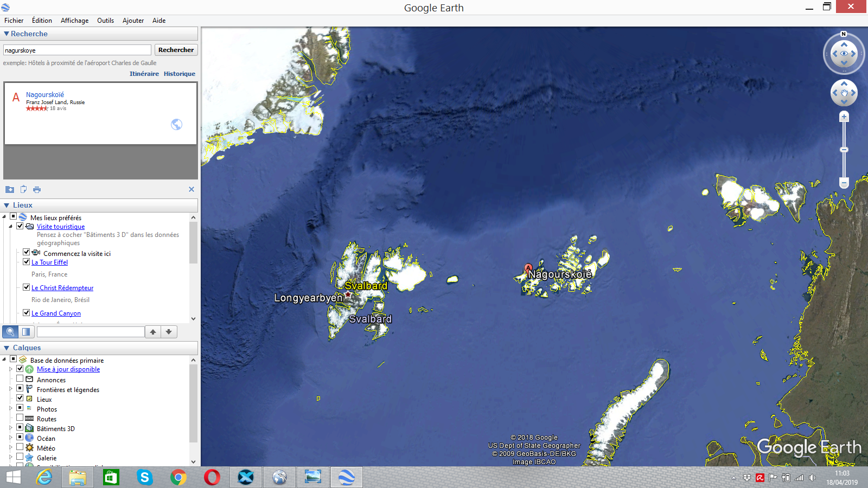Open File Explorer from the taskbar

click(77, 477)
